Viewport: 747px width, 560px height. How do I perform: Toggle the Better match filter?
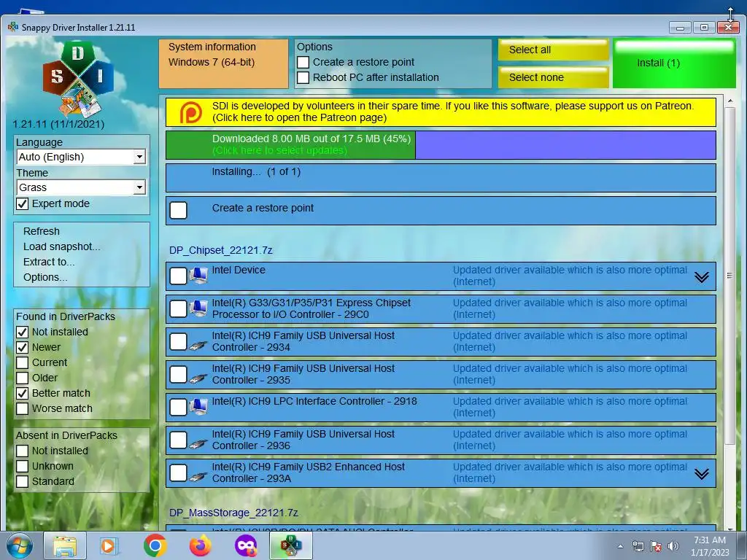(x=23, y=393)
